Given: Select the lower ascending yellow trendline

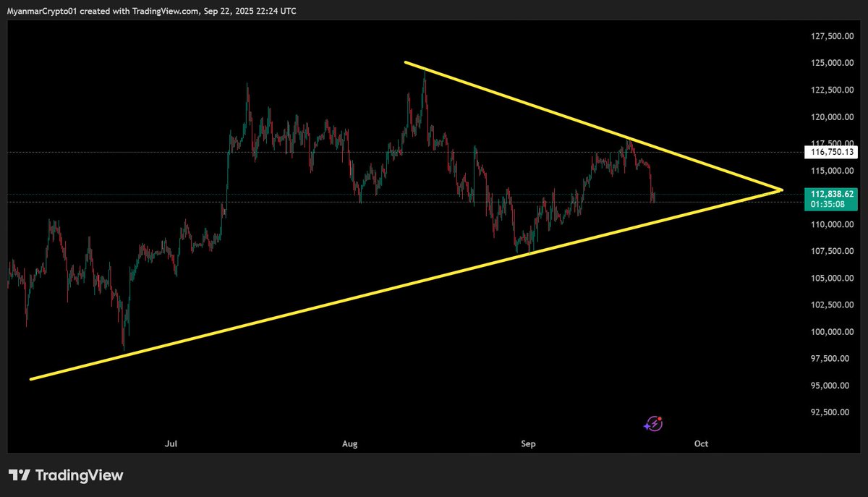Looking at the screenshot, I should coord(405,284).
